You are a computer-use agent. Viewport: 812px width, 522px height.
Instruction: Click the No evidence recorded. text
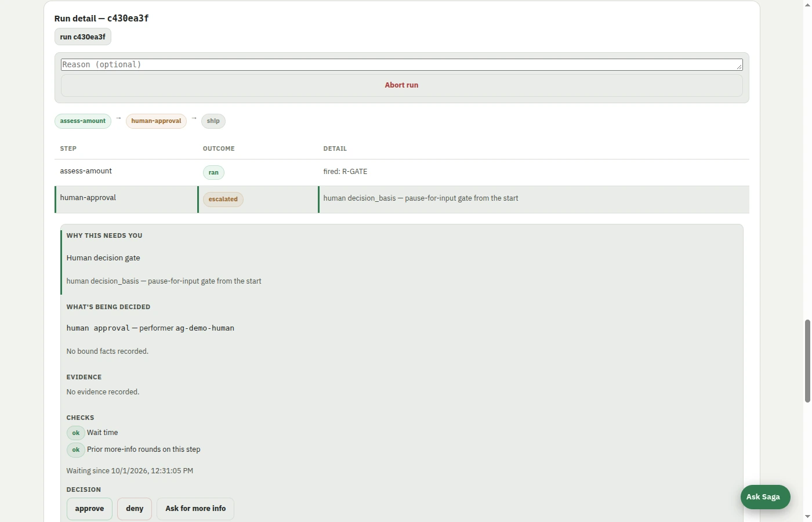pyautogui.click(x=103, y=392)
